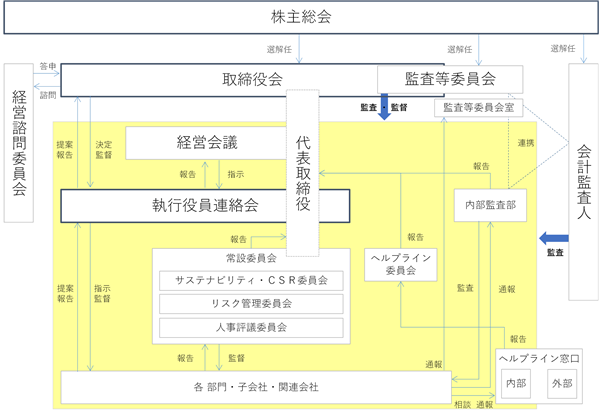Select サステナビリティ・CSR委員会 box
This screenshot has width=599, height=415.
point(251,280)
